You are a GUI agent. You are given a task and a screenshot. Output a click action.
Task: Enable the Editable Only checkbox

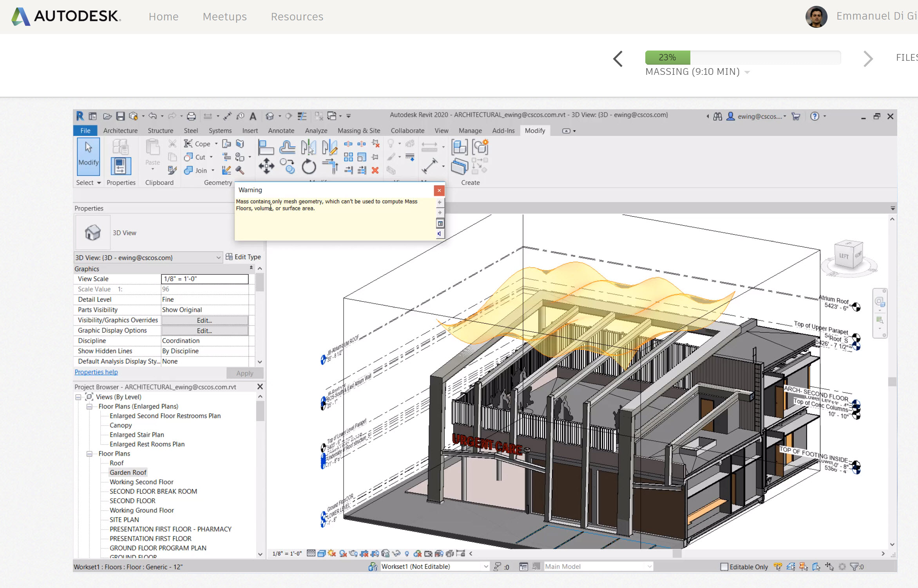(x=723, y=567)
